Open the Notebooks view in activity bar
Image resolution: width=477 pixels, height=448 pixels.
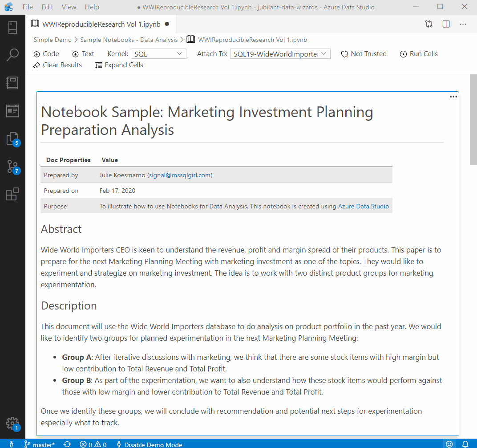(x=12, y=83)
